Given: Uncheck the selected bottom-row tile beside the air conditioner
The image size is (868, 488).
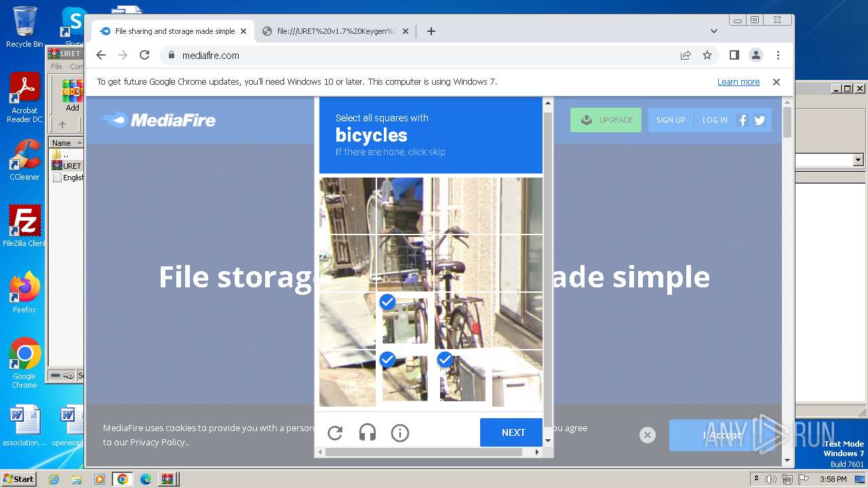Looking at the screenshot, I should pyautogui.click(x=462, y=378).
